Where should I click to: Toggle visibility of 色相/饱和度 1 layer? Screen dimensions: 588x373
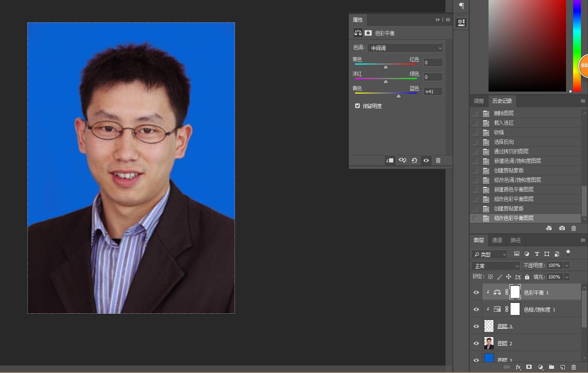click(476, 309)
